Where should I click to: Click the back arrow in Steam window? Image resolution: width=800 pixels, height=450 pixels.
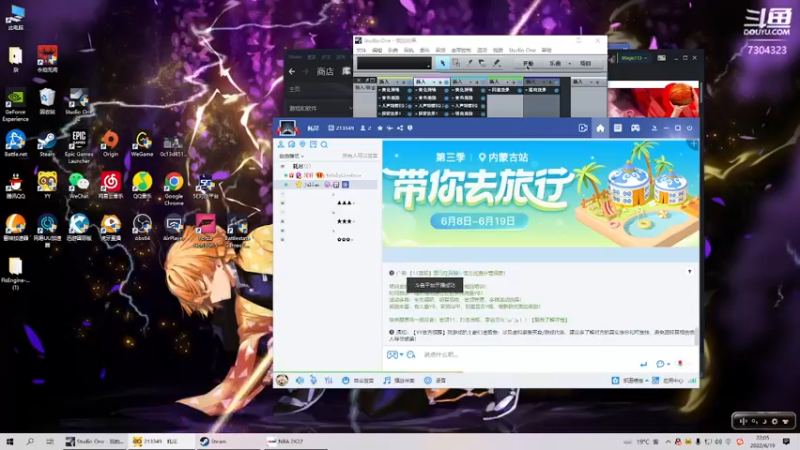click(x=292, y=71)
